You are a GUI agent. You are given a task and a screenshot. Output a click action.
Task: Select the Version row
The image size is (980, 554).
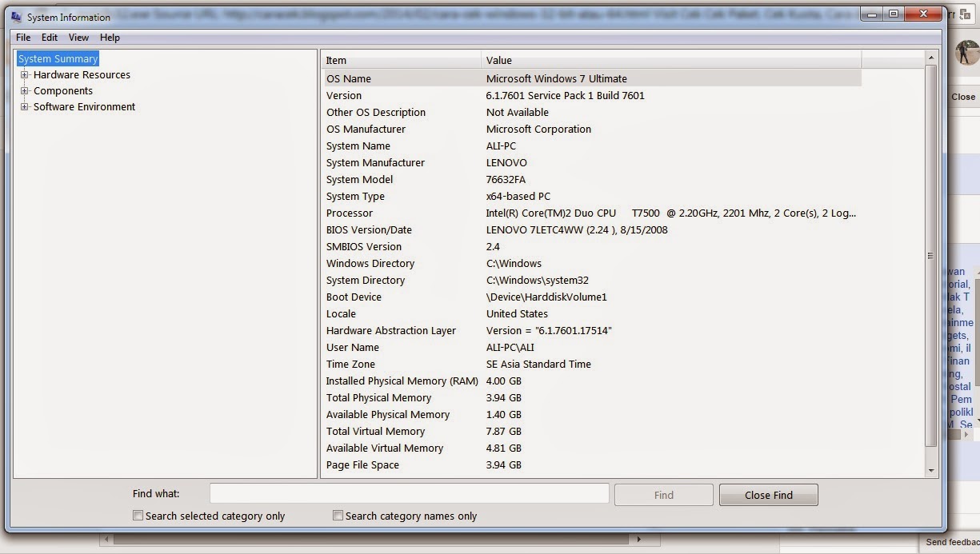(591, 95)
